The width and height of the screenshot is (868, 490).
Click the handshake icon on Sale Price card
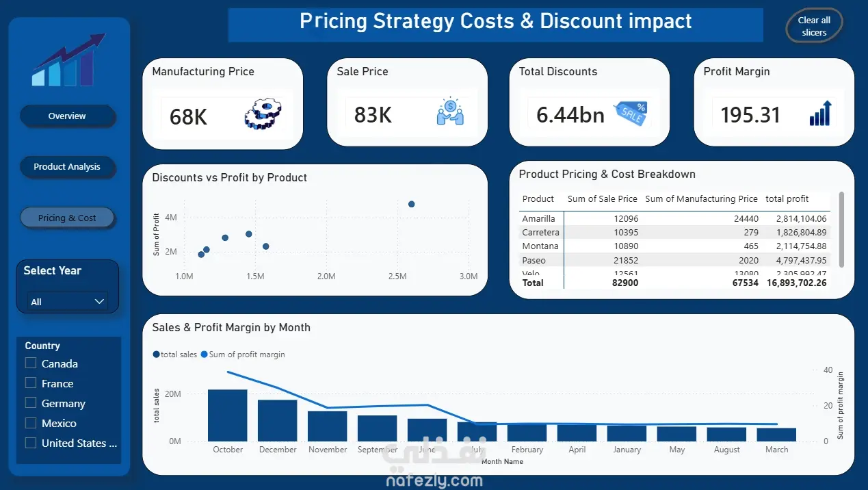coord(450,113)
